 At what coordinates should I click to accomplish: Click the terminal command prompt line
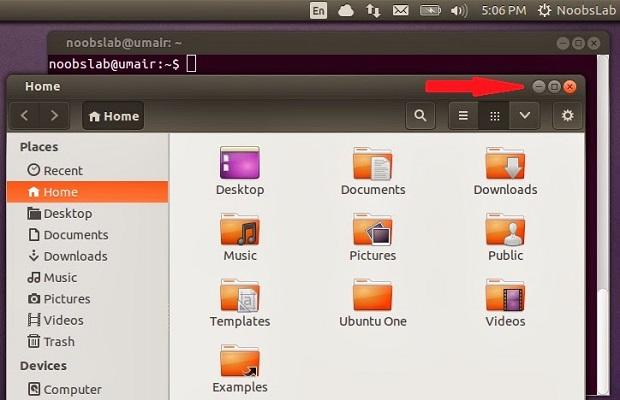click(x=123, y=64)
